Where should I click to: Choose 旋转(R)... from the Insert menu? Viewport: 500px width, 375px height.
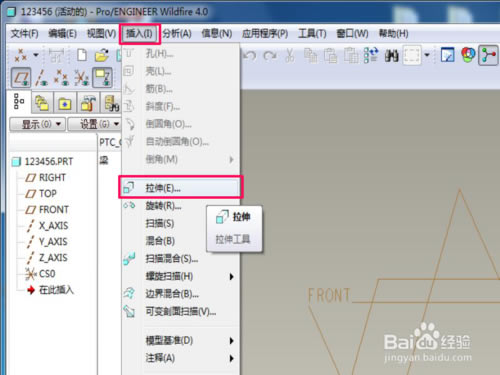180,206
